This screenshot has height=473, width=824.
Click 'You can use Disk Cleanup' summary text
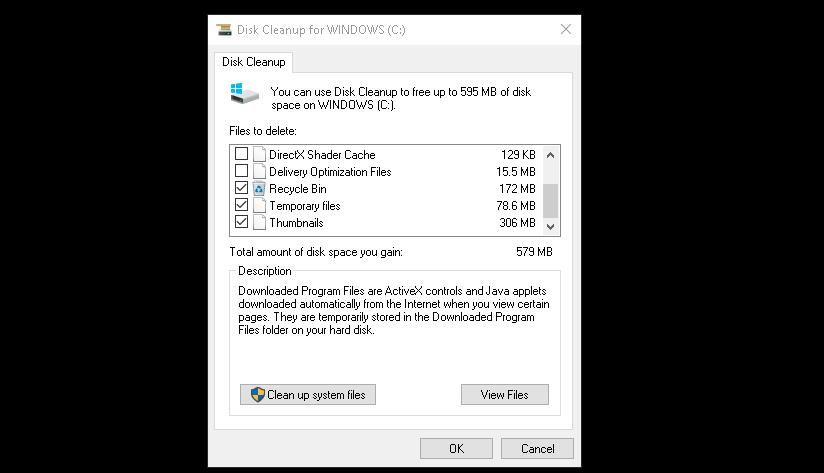pos(401,98)
